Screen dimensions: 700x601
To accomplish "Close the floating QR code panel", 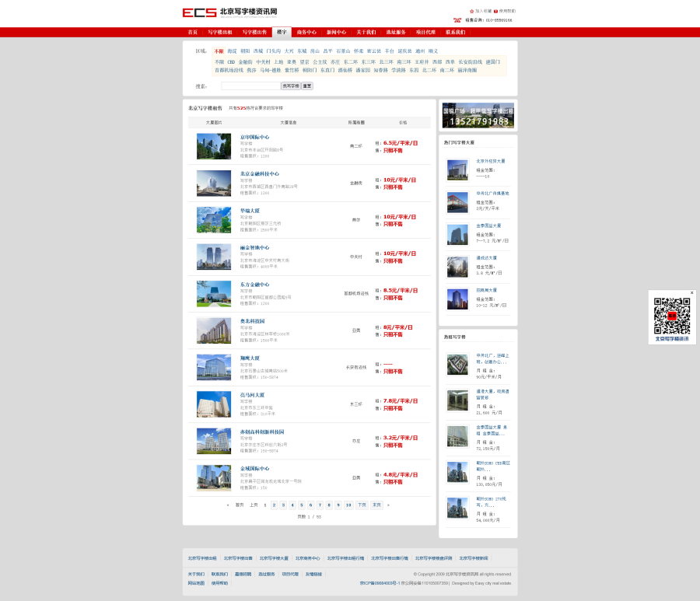I will (691, 293).
